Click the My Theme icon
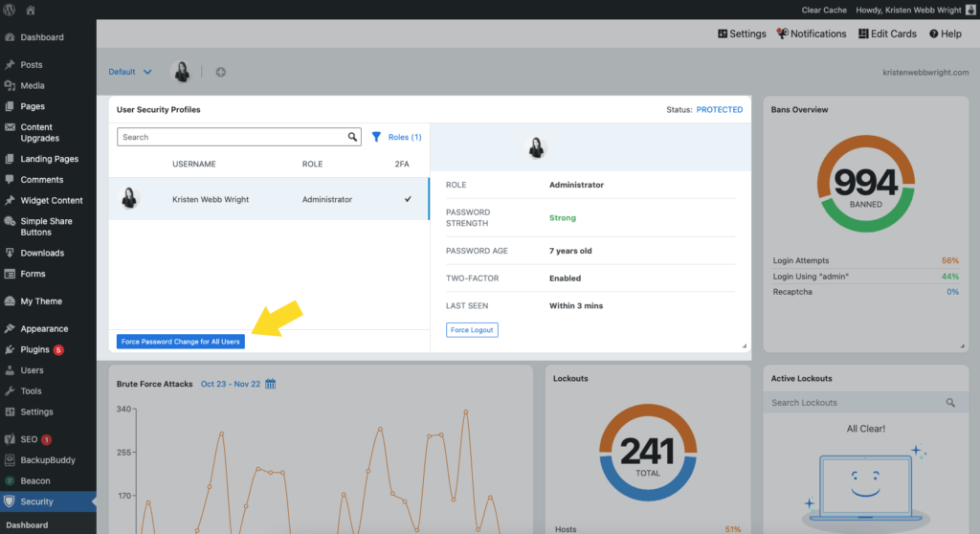980x534 pixels. [x=10, y=300]
